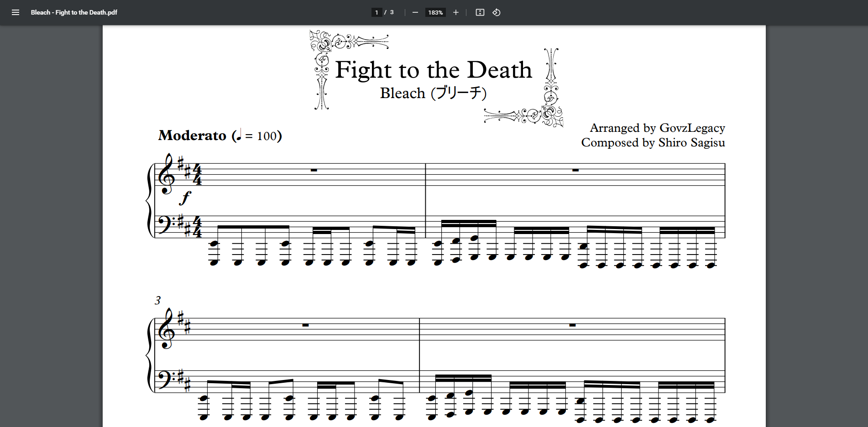The height and width of the screenshot is (427, 868).
Task: Click the Bleach subtitle text
Action: click(x=433, y=93)
